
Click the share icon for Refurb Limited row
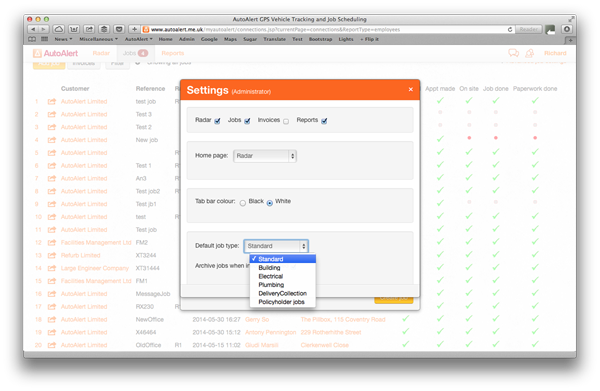(52, 255)
